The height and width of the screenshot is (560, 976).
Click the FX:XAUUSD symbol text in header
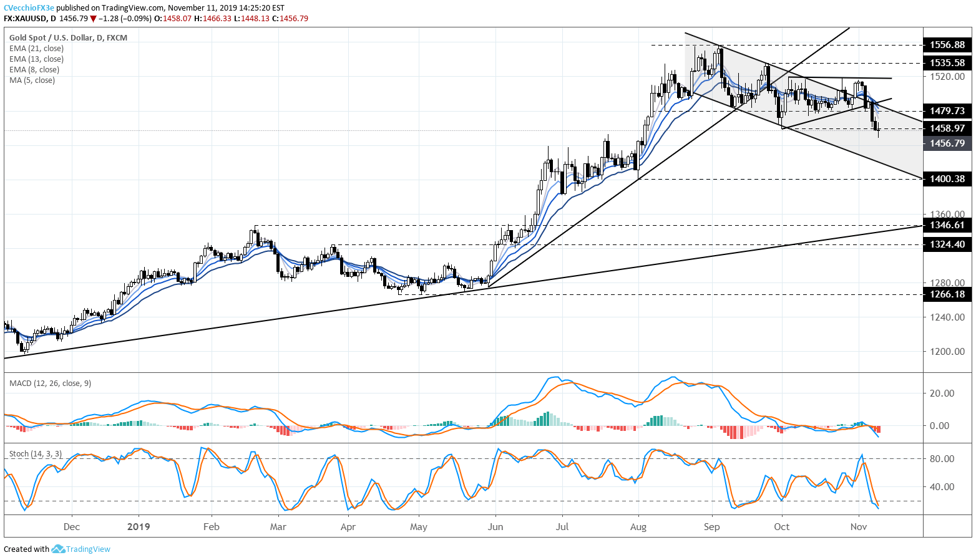coord(24,19)
